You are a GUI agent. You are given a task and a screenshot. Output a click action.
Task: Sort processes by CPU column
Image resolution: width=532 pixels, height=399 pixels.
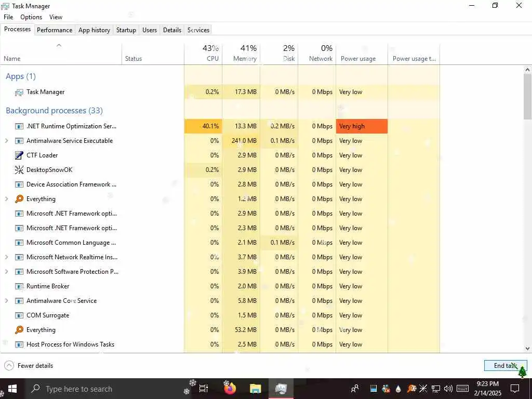(203, 54)
